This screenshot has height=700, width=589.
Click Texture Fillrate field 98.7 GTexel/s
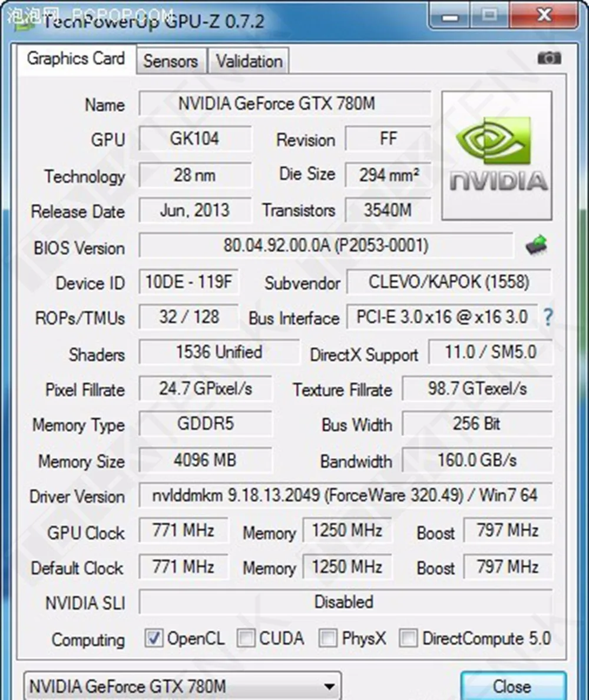477,389
